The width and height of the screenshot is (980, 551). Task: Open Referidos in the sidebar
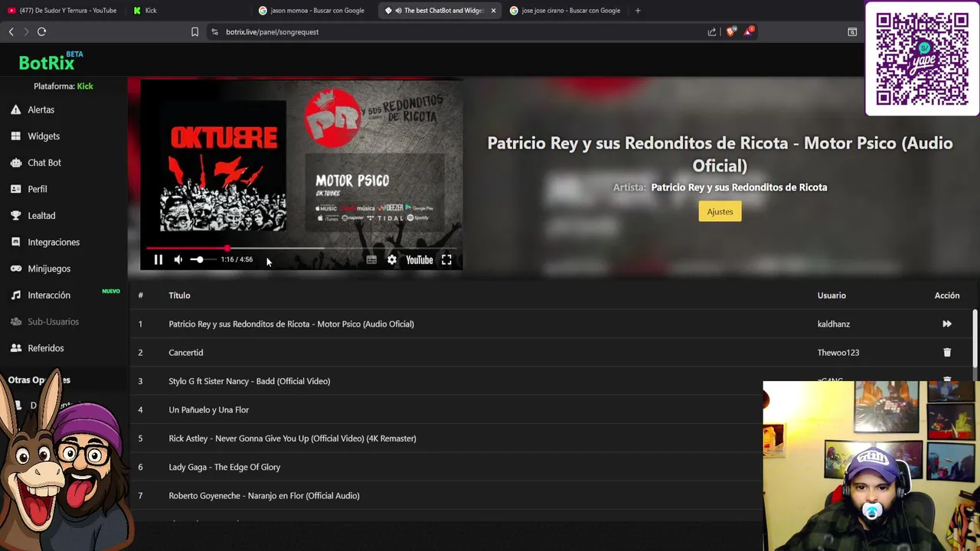tap(46, 348)
